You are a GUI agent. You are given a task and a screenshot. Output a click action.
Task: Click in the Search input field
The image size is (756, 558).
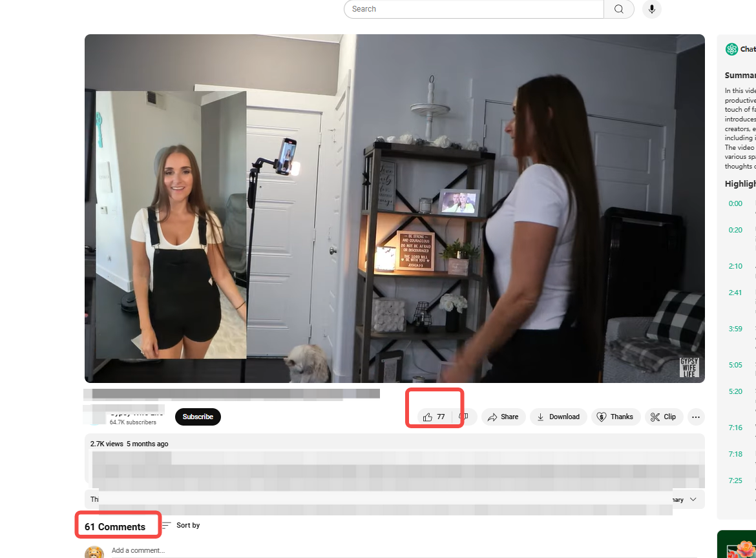(475, 9)
